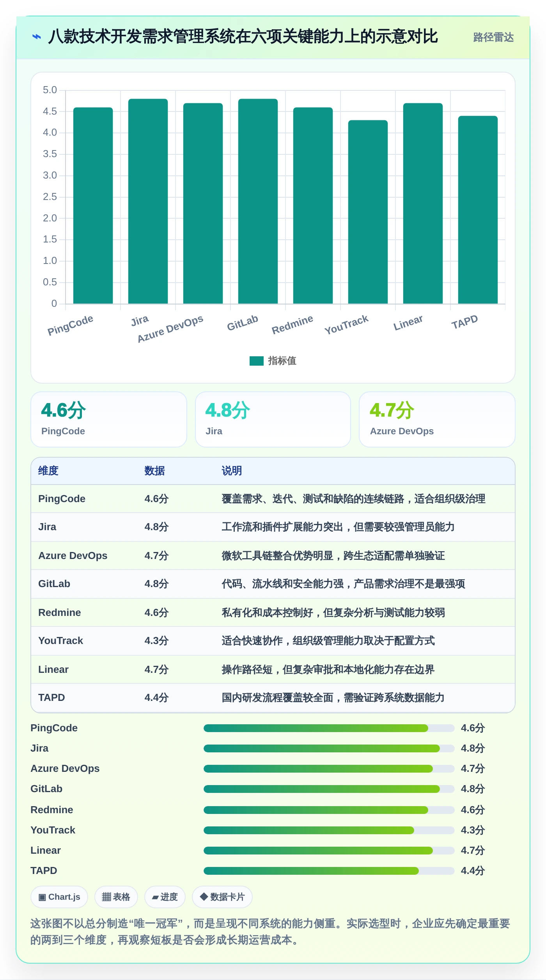Click the 4.4分 value beside TAPD progress

(x=473, y=871)
